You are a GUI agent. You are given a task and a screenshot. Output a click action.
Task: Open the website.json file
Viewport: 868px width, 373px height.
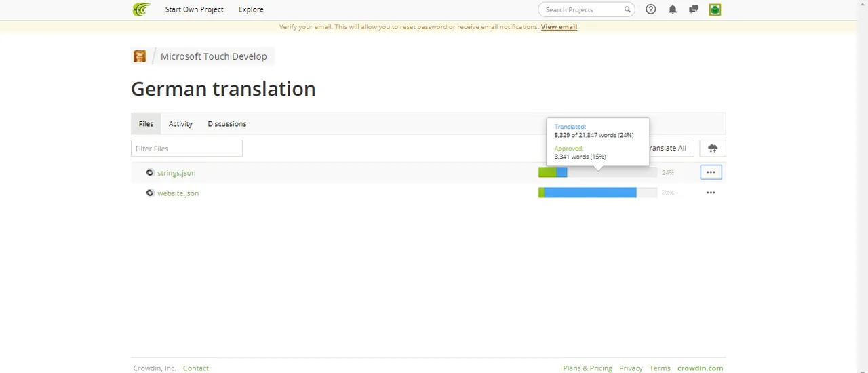(x=178, y=193)
